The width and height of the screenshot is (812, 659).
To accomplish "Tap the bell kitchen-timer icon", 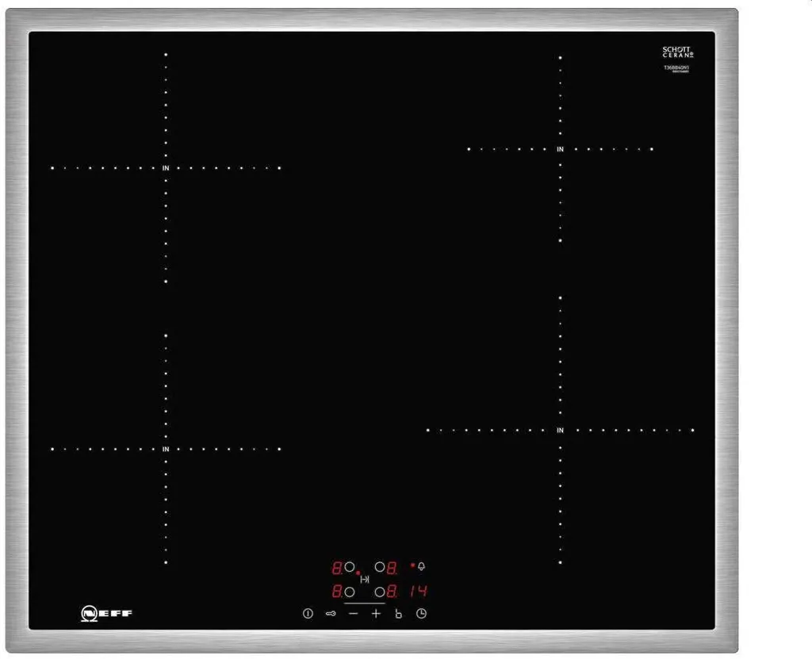I will 421,567.
